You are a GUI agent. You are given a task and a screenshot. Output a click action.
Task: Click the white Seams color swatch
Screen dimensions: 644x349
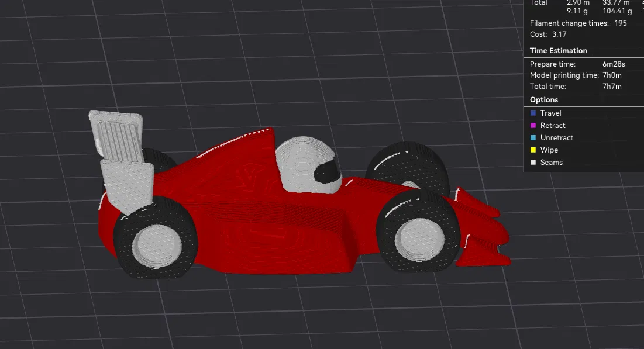tap(534, 162)
